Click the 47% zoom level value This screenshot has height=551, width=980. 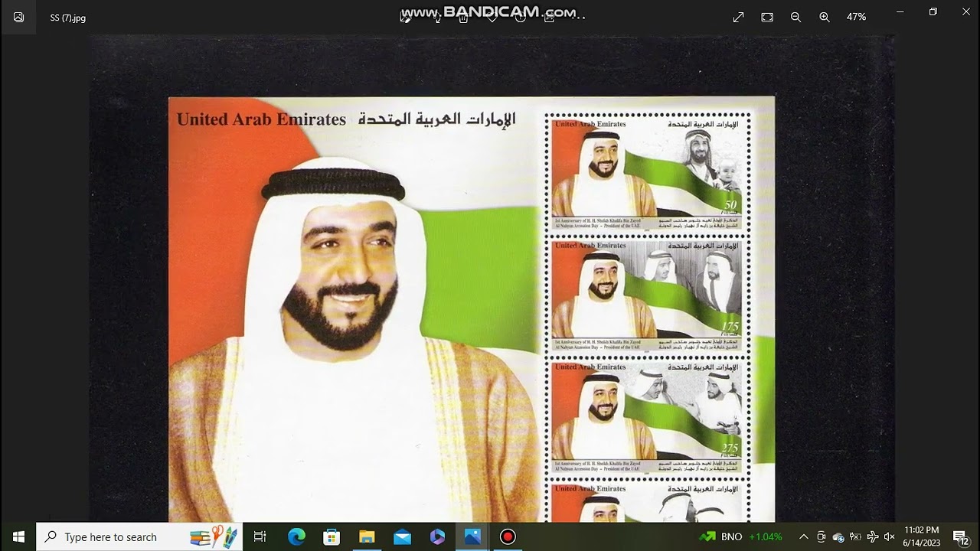tap(856, 17)
